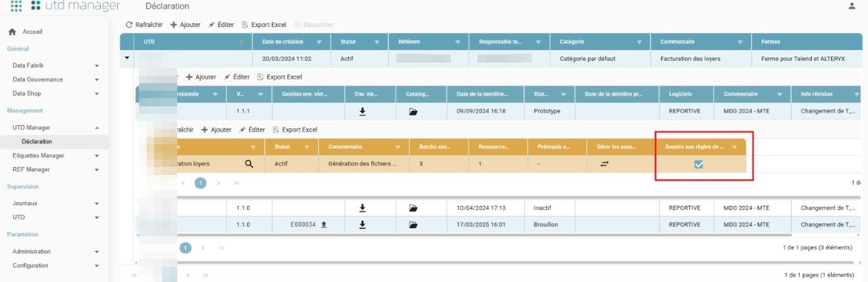The width and height of the screenshot is (868, 282).
Task: Click Export Excel in the top toolbar
Action: coord(264,25)
